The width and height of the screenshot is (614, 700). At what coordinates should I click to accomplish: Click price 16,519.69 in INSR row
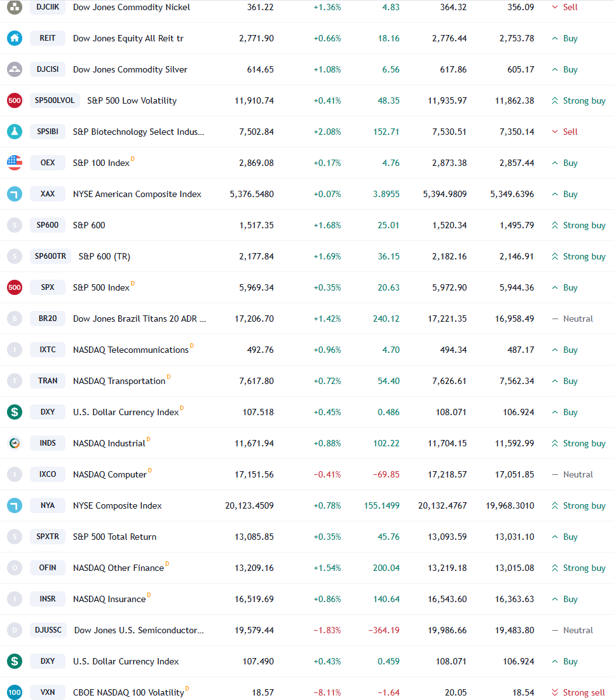[254, 599]
